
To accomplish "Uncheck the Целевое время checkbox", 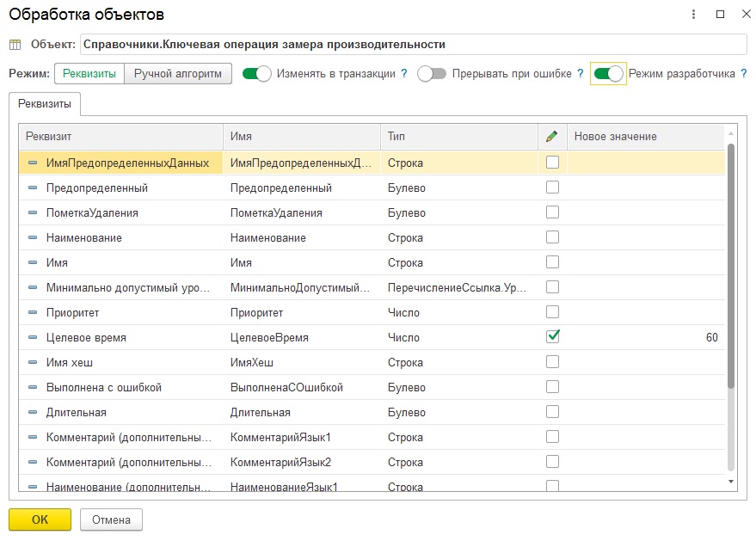I will [x=552, y=337].
